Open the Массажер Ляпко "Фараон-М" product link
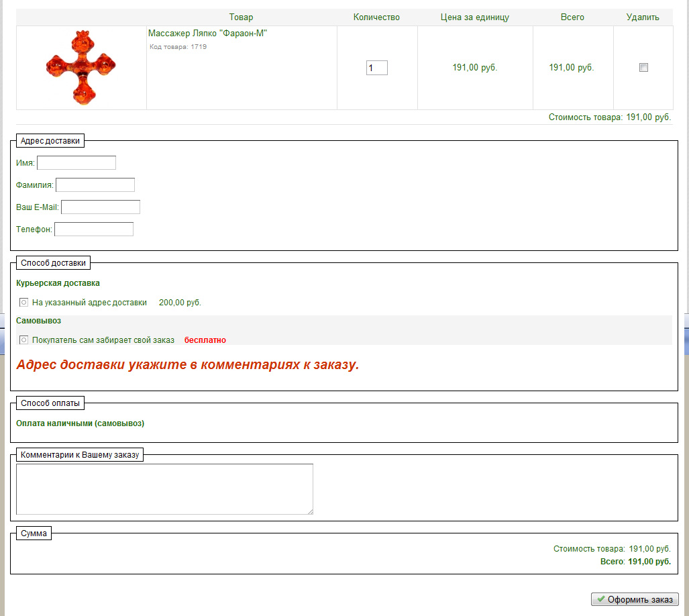Image resolution: width=689 pixels, height=616 pixels. tap(207, 34)
